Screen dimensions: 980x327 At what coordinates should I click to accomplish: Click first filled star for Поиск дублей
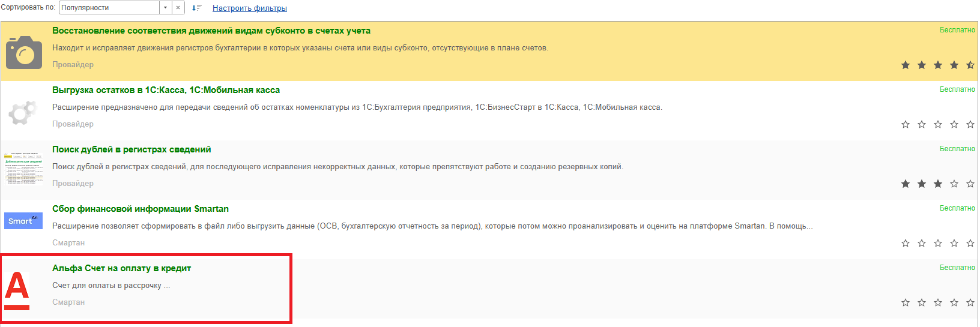coord(906,184)
